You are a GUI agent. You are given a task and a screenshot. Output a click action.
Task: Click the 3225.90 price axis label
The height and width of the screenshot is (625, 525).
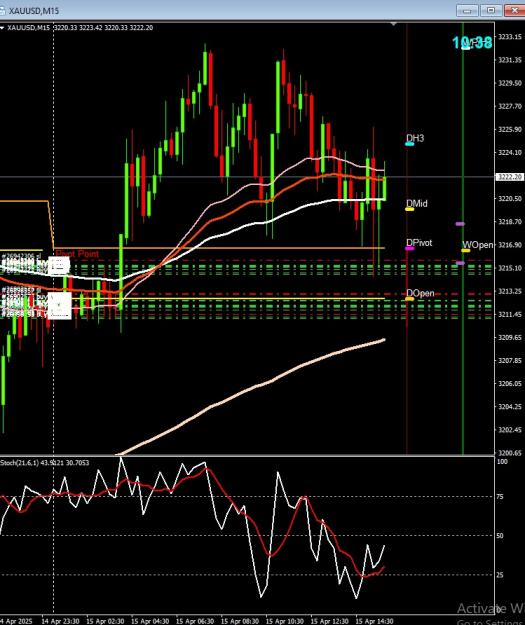click(510, 129)
